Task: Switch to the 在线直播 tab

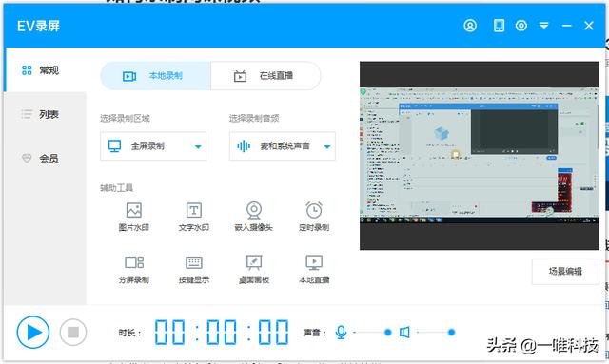Action: click(x=265, y=76)
